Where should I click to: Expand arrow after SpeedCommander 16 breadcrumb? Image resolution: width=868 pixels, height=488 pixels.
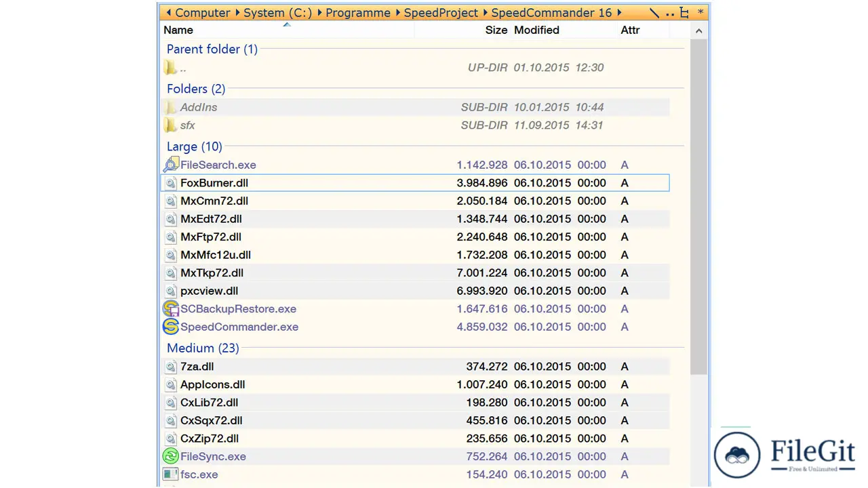click(619, 13)
